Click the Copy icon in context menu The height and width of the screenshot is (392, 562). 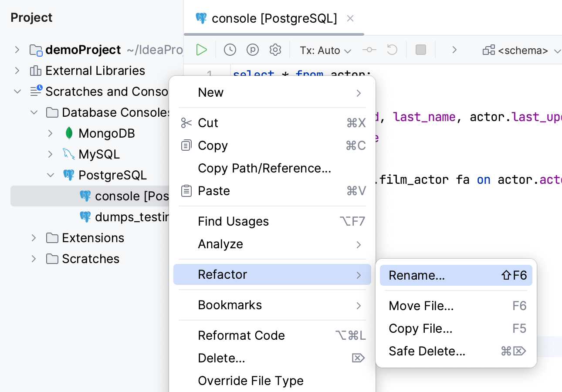point(186,145)
